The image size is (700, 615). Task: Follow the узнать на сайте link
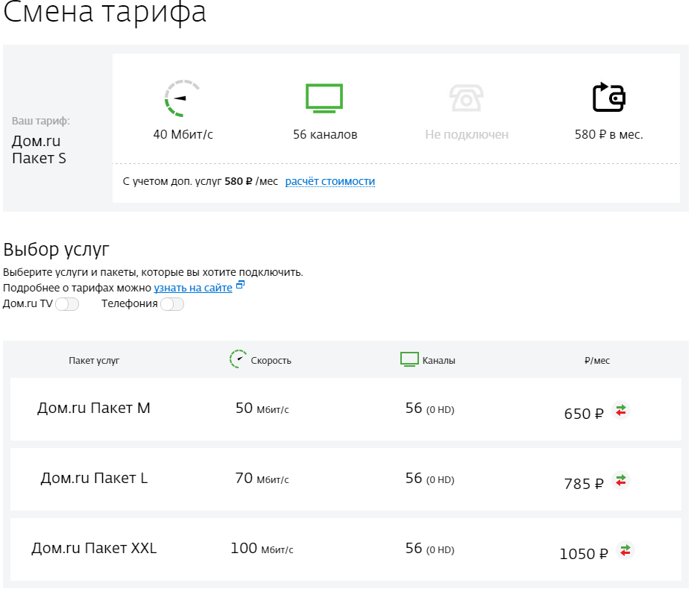click(193, 288)
